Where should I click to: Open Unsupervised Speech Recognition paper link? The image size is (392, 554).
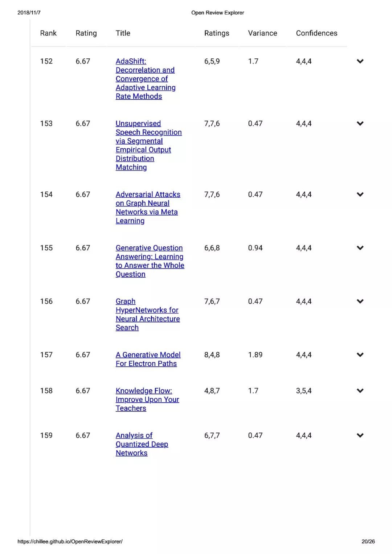(x=148, y=145)
